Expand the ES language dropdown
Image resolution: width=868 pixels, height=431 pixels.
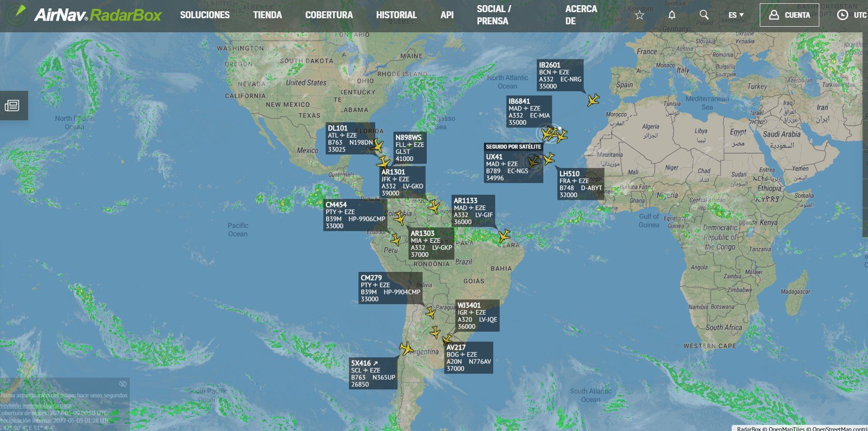point(736,15)
